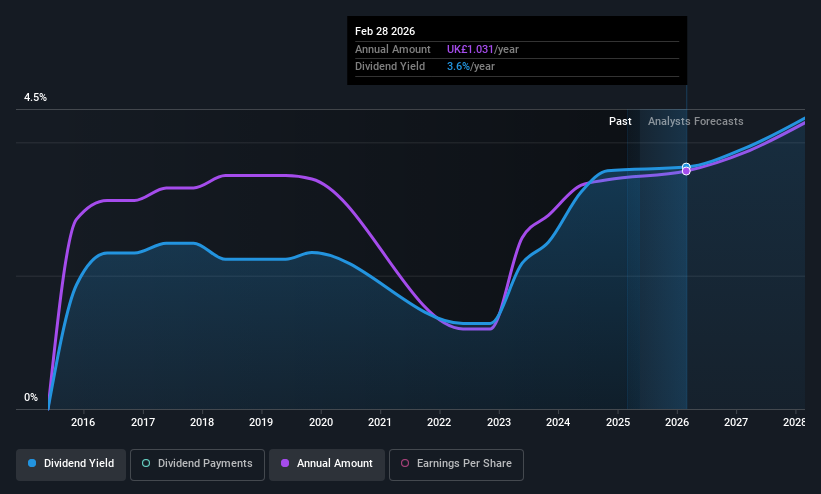821x494 pixels.
Task: Click the 2021 x-axis label
Action: [380, 422]
